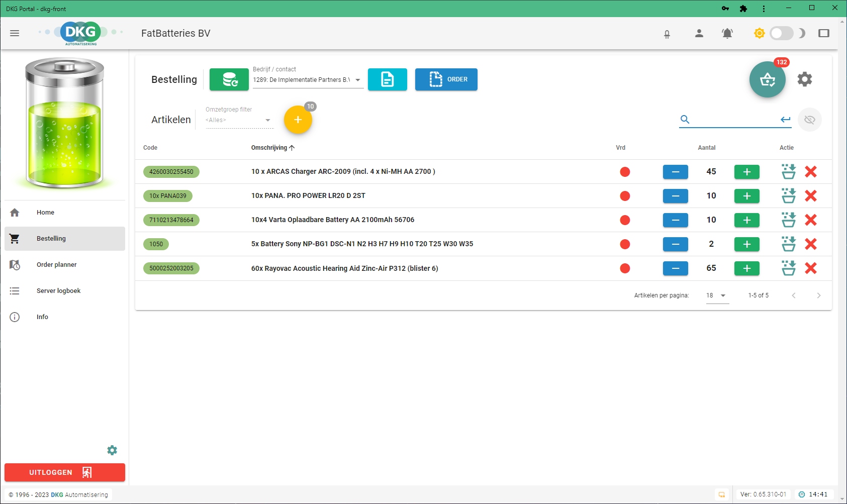847x504 pixels.
Task: Click the title bar key icon
Action: (x=725, y=9)
